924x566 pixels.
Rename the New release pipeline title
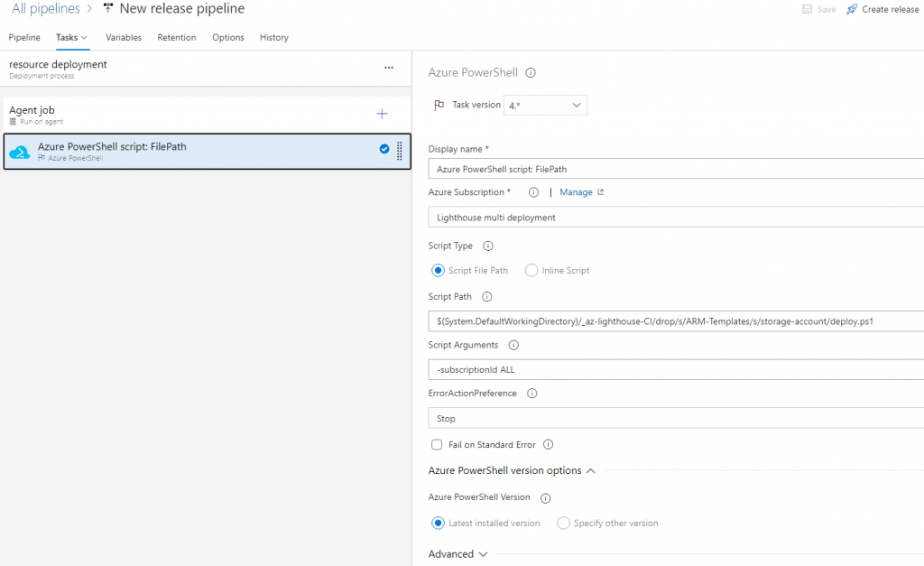click(x=182, y=8)
